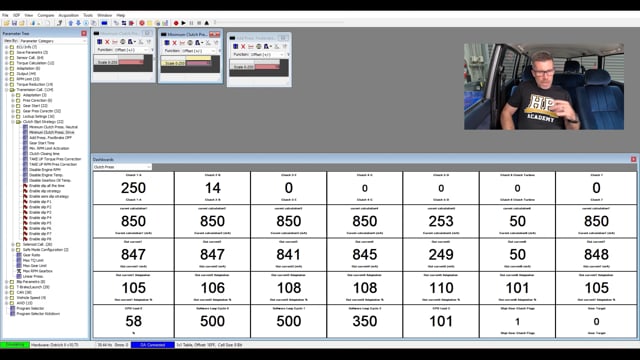This screenshot has width=640, height=360.
Task: Open the View menu
Action: [x=29, y=15]
